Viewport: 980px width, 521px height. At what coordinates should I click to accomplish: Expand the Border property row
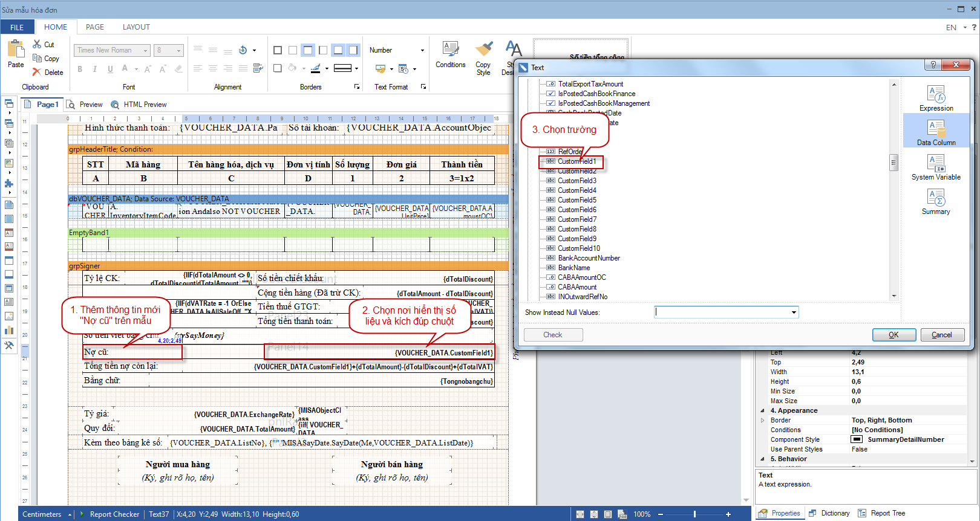pos(762,420)
